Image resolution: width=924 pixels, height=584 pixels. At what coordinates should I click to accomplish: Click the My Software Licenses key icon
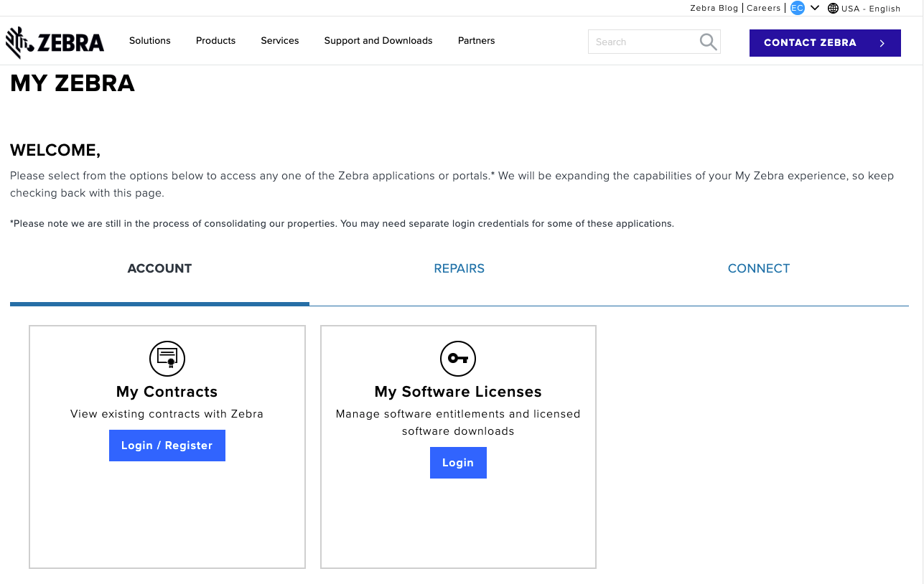click(x=458, y=359)
